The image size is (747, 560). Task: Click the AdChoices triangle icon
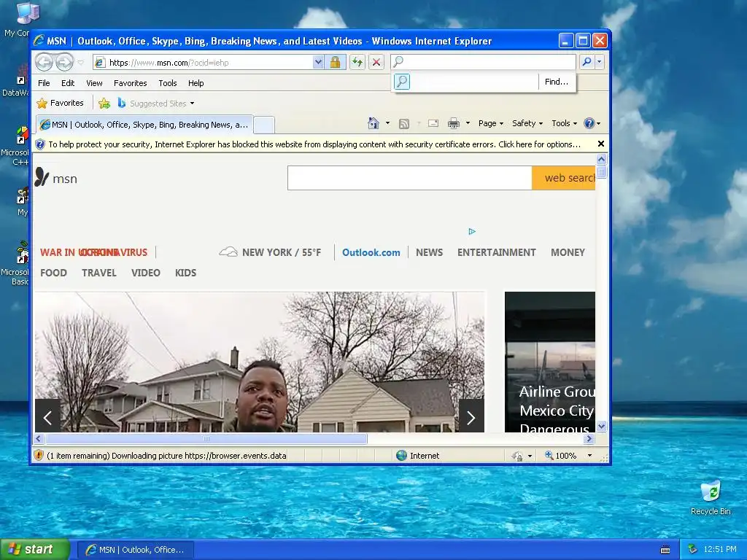(x=472, y=231)
